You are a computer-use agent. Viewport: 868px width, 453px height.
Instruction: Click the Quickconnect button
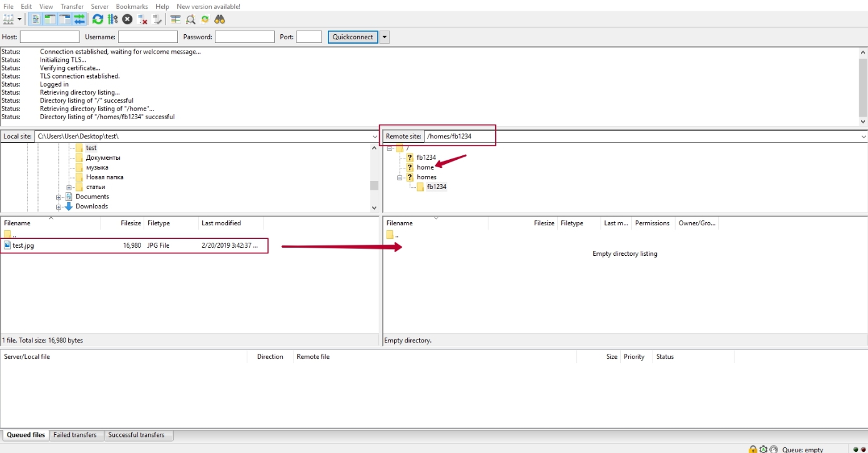coord(353,37)
